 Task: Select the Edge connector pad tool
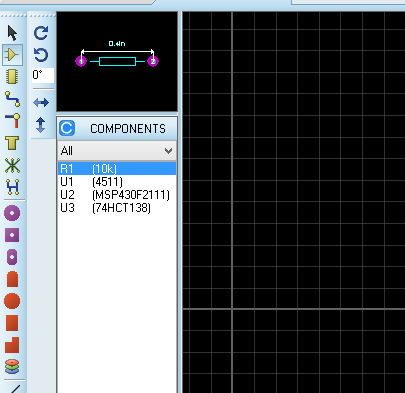pos(12,279)
